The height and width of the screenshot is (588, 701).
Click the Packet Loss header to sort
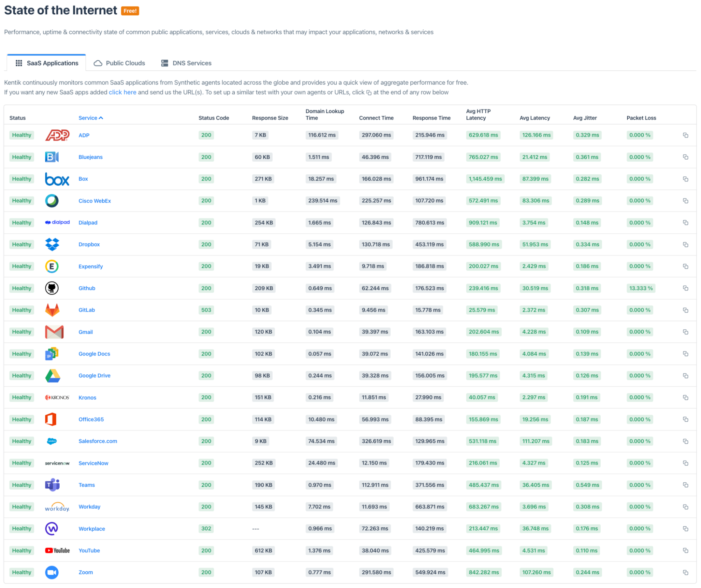pos(640,117)
